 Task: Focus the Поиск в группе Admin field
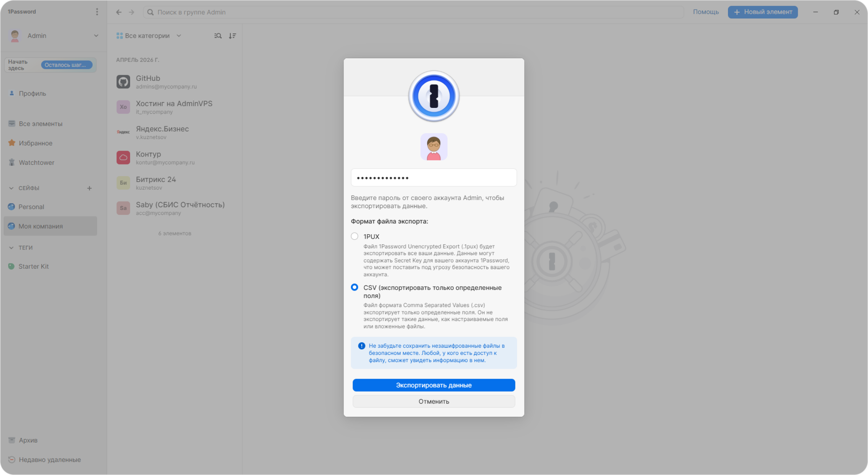[413, 12]
